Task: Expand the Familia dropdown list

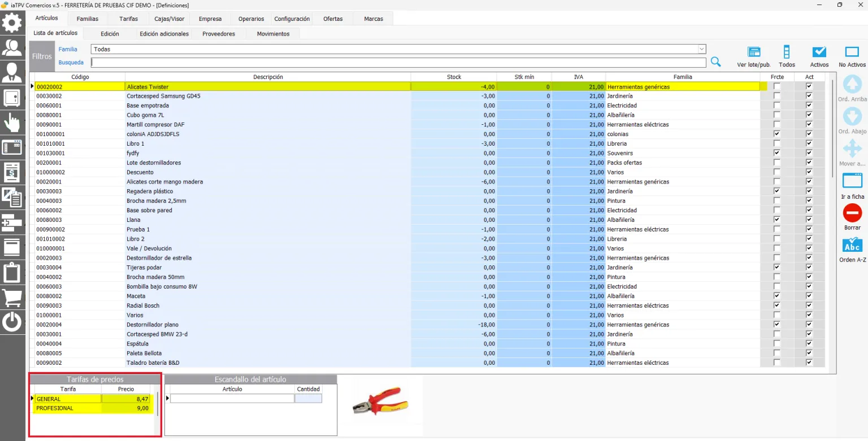Action: 702,49
